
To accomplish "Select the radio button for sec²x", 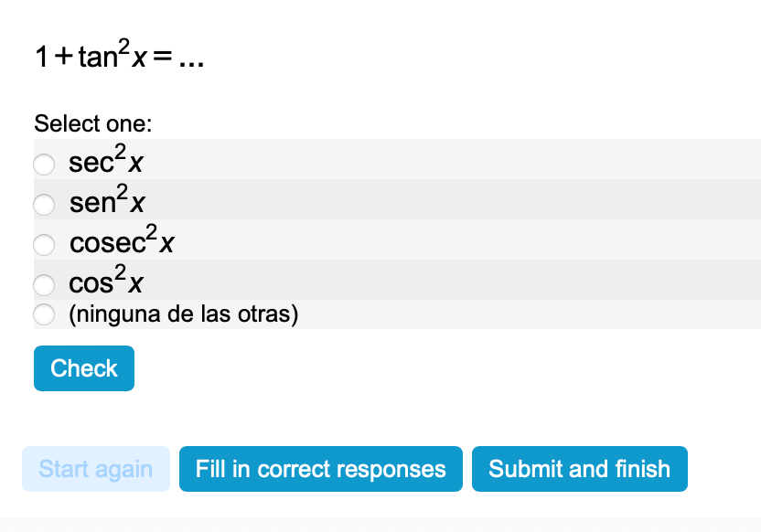I will coord(44,165).
